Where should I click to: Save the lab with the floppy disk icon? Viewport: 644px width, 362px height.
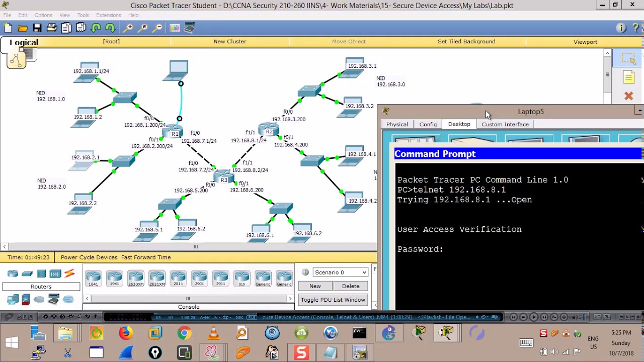coord(37,28)
